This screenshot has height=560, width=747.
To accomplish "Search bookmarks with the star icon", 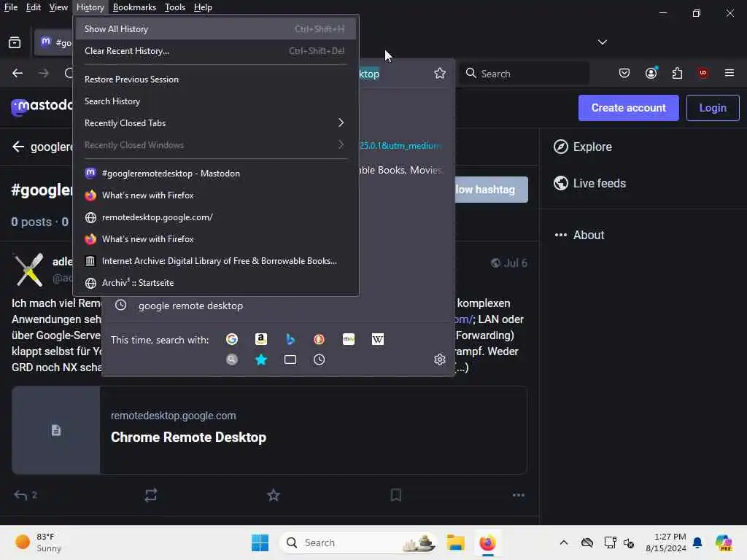I will point(261,359).
